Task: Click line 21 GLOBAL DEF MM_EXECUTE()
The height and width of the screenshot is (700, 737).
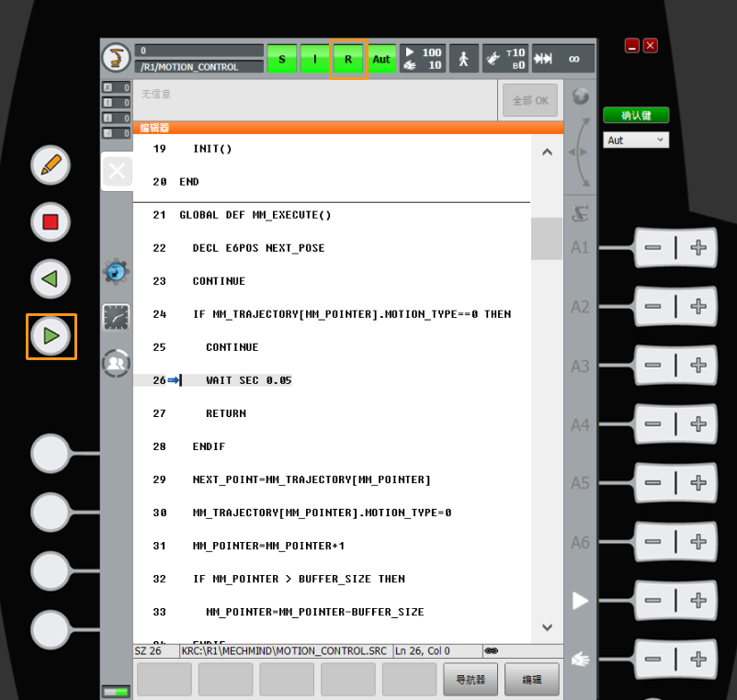Action: (x=255, y=215)
